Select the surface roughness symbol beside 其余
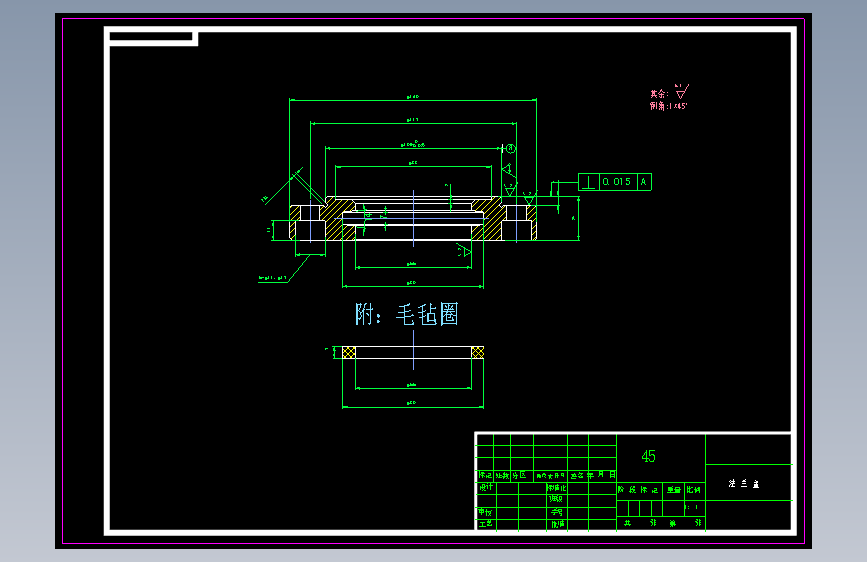The width and height of the screenshot is (867, 562). [x=682, y=91]
